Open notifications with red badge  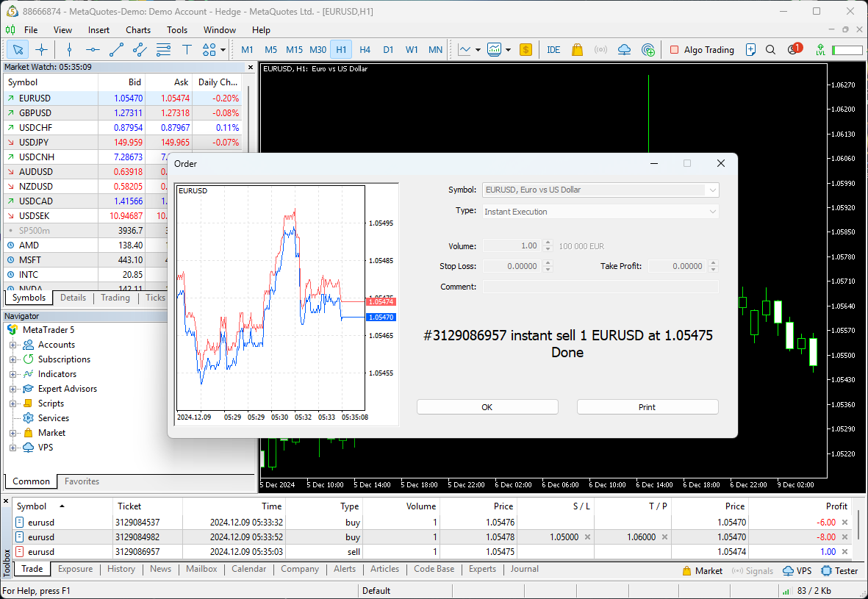pos(795,49)
